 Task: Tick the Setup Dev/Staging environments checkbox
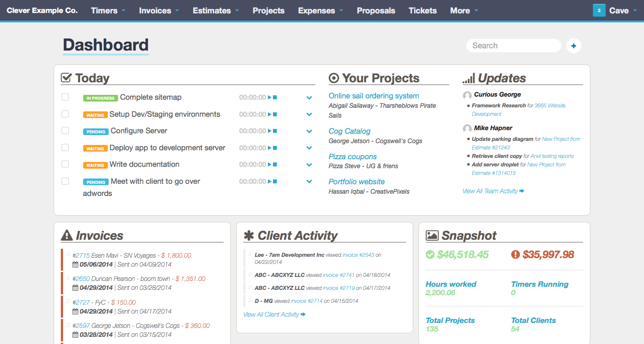tap(65, 114)
